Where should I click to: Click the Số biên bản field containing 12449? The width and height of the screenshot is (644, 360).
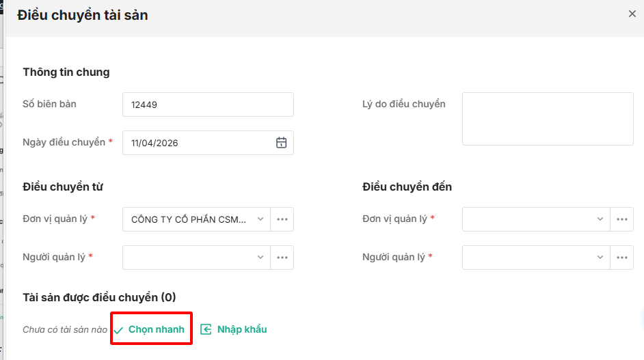pos(208,105)
